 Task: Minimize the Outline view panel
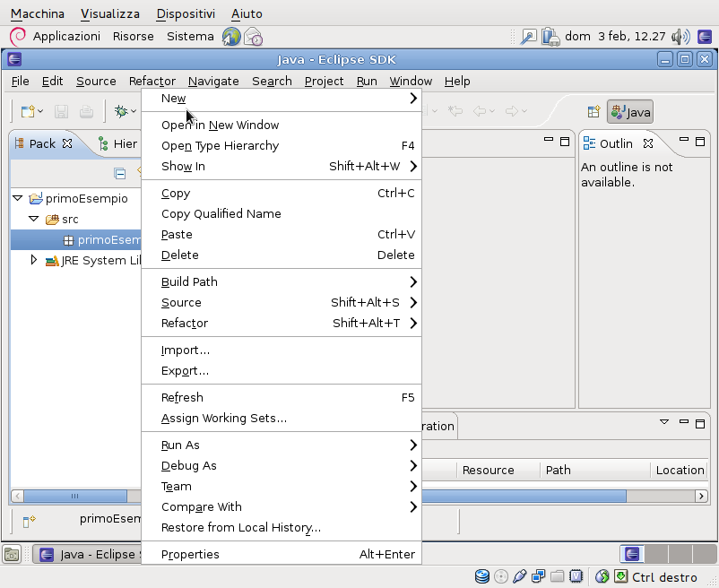684,140
